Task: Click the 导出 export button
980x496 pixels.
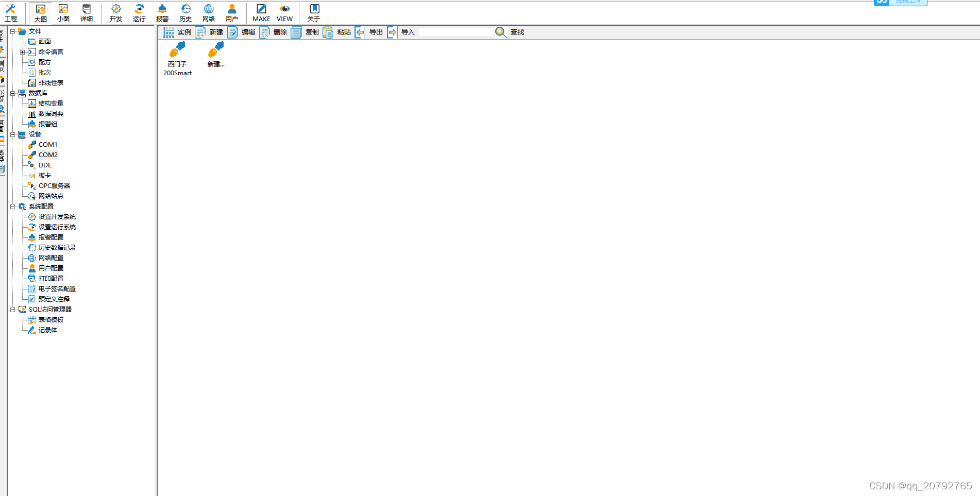Action: [x=369, y=32]
